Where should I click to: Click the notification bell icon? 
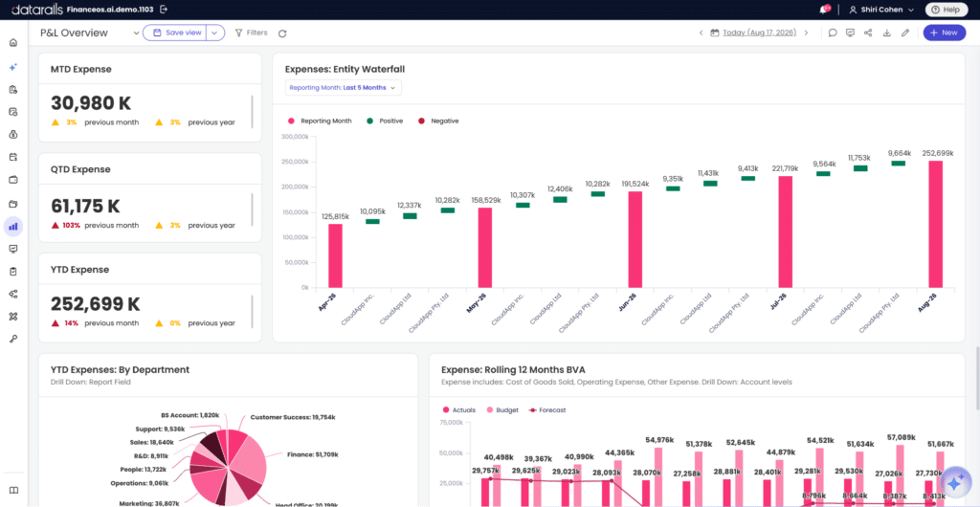click(x=824, y=10)
